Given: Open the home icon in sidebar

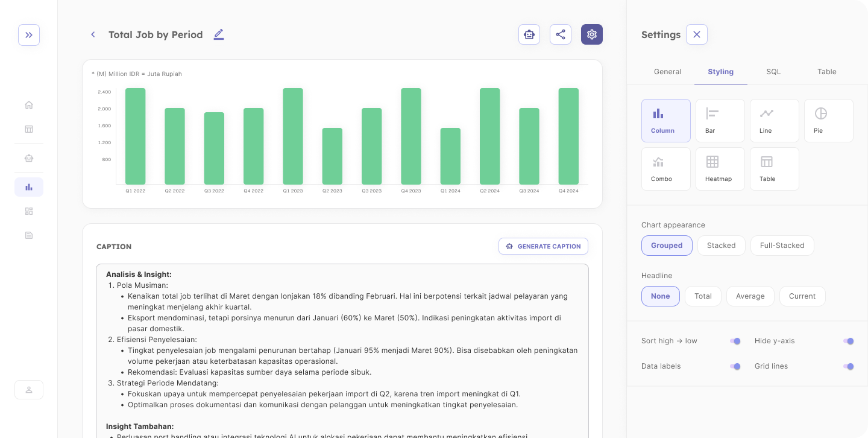Looking at the screenshot, I should point(29,105).
